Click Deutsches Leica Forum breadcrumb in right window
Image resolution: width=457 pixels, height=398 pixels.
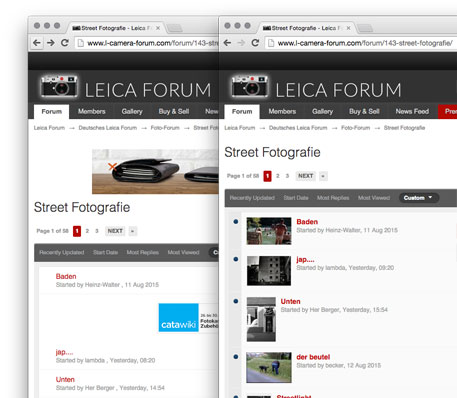(298, 128)
